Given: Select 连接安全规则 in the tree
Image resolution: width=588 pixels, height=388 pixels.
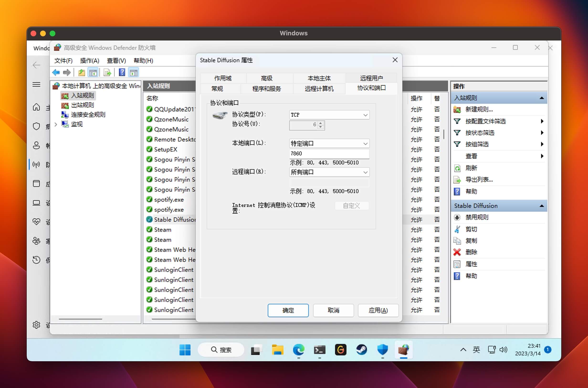Looking at the screenshot, I should pyautogui.click(x=88, y=115).
